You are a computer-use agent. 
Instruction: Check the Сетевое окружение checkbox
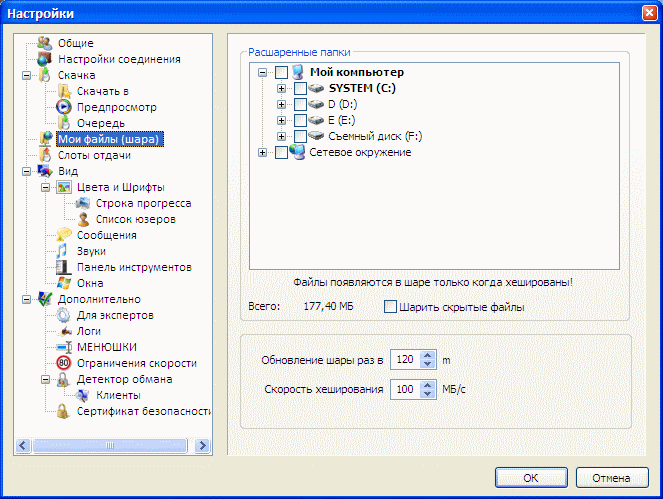tap(281, 152)
